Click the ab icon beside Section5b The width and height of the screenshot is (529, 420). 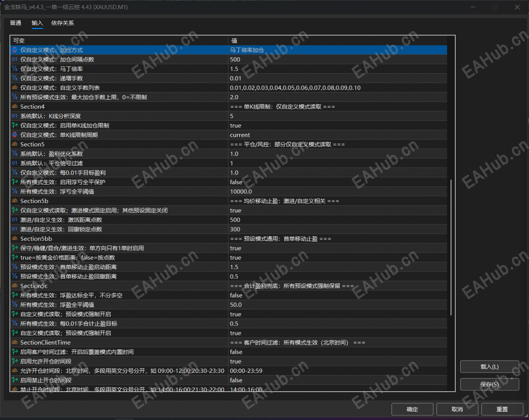[15, 201]
